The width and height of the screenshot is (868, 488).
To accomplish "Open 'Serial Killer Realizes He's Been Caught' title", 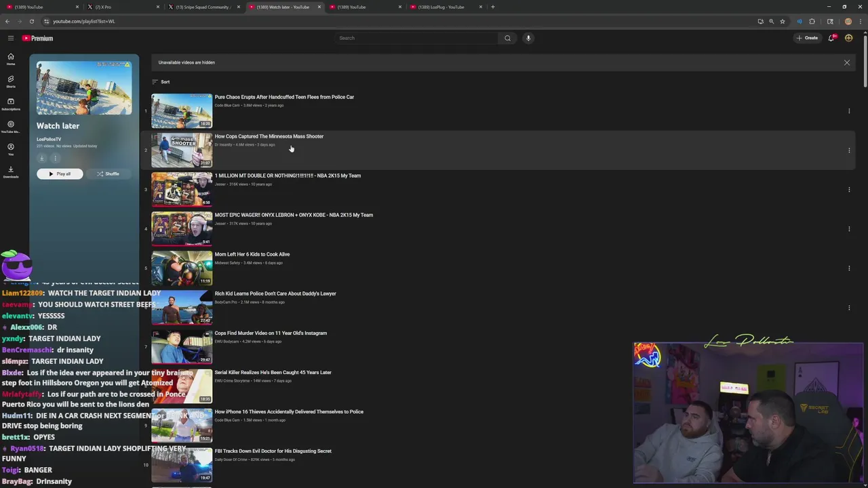I will point(273,372).
